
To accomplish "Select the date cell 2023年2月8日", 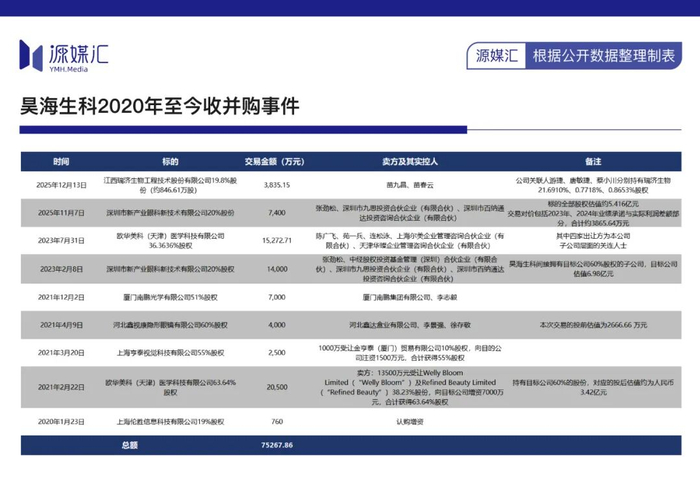I will pyautogui.click(x=61, y=269).
